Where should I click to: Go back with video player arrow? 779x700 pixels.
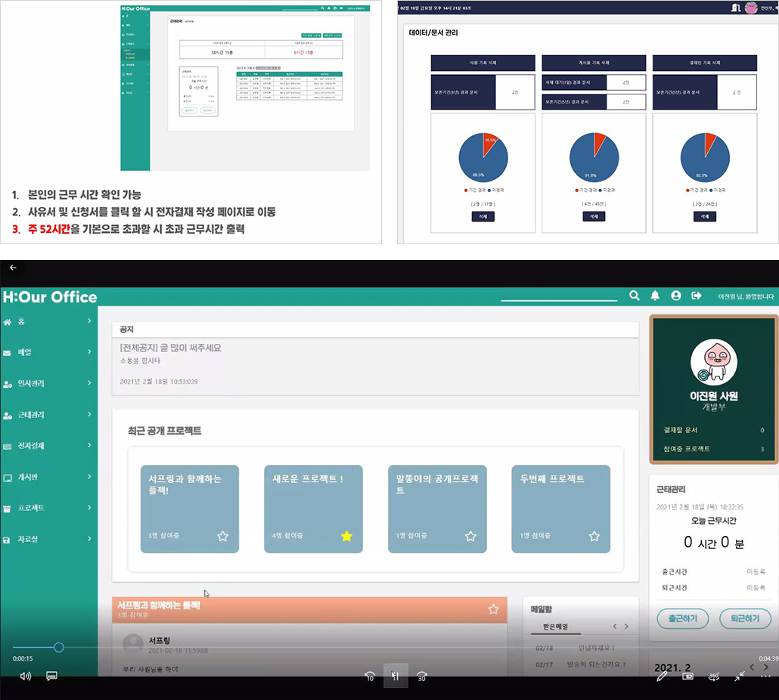pos(13,268)
